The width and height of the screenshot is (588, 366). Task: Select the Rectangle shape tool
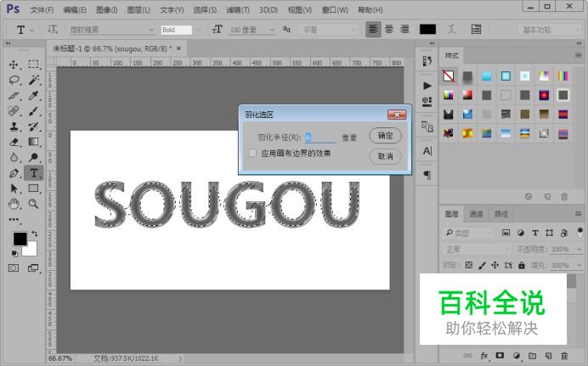coord(33,188)
